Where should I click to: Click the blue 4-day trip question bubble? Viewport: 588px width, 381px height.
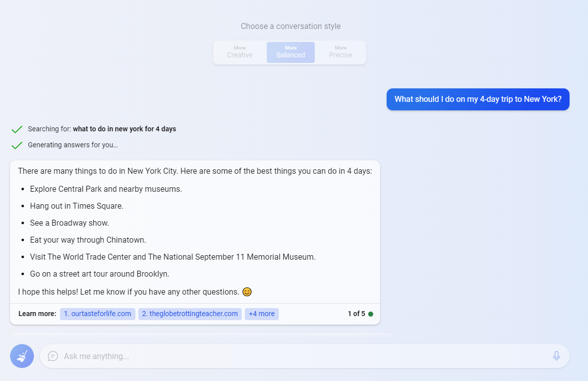[478, 99]
